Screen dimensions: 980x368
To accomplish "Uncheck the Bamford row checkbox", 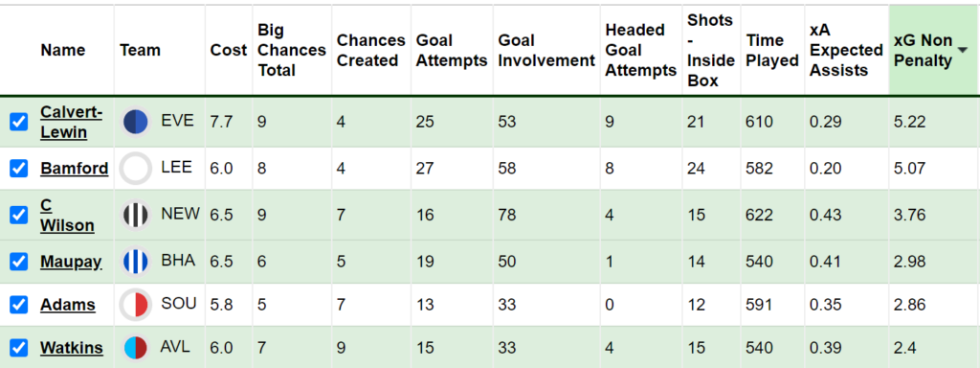I will [19, 169].
